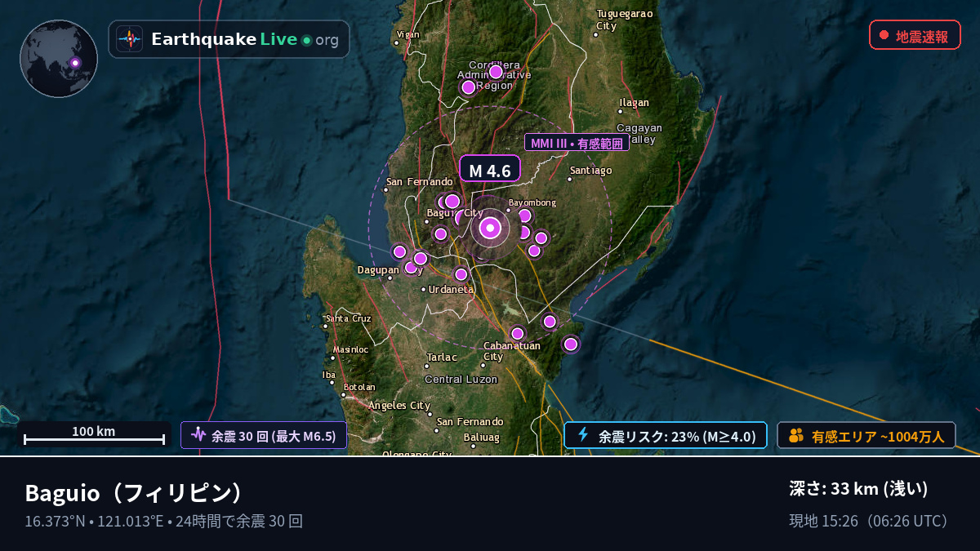Image resolution: width=980 pixels, height=551 pixels.
Task: Click the Central Luzon region label
Action: click(x=461, y=380)
